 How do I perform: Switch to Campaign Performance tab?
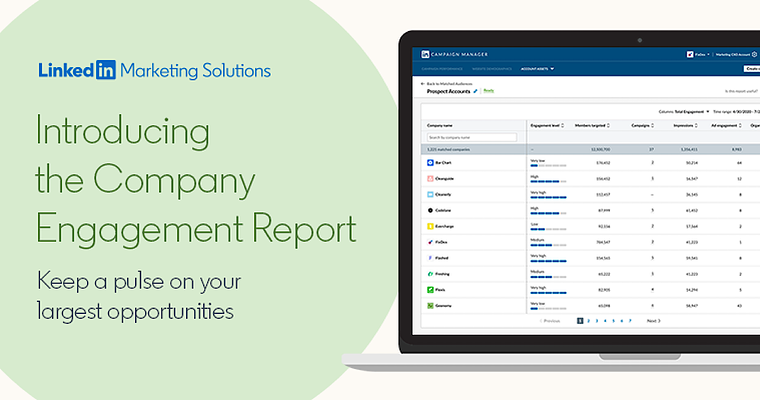[442, 69]
